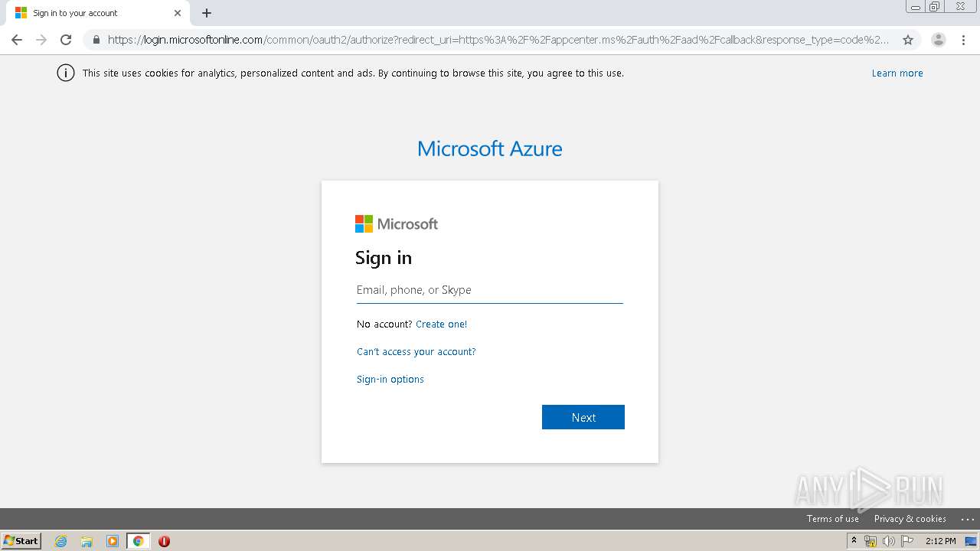
Task: Reload the page with refresh icon
Action: (x=66, y=40)
